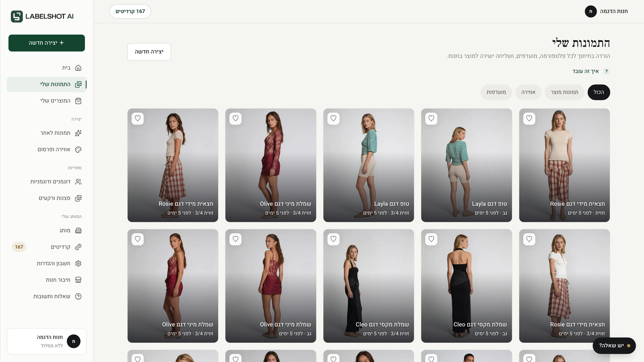644x362 pixels.
Task: Open the 'יש שאלה?' help chat bubble
Action: coord(614,346)
